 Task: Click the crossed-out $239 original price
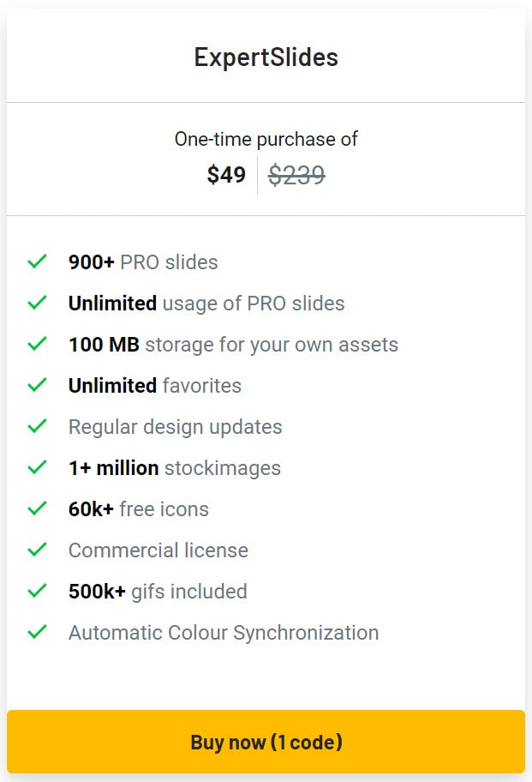point(297,175)
